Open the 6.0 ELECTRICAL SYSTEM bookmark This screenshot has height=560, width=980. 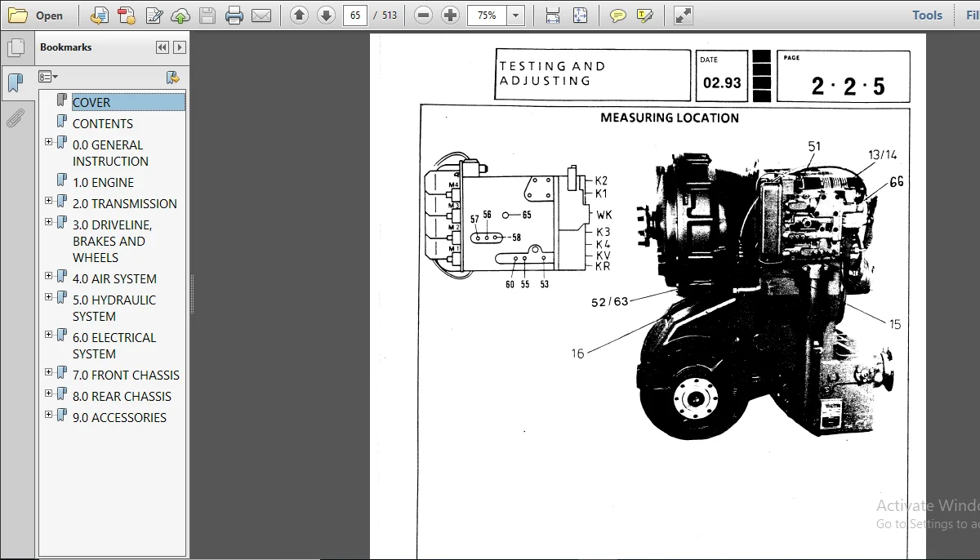click(114, 345)
